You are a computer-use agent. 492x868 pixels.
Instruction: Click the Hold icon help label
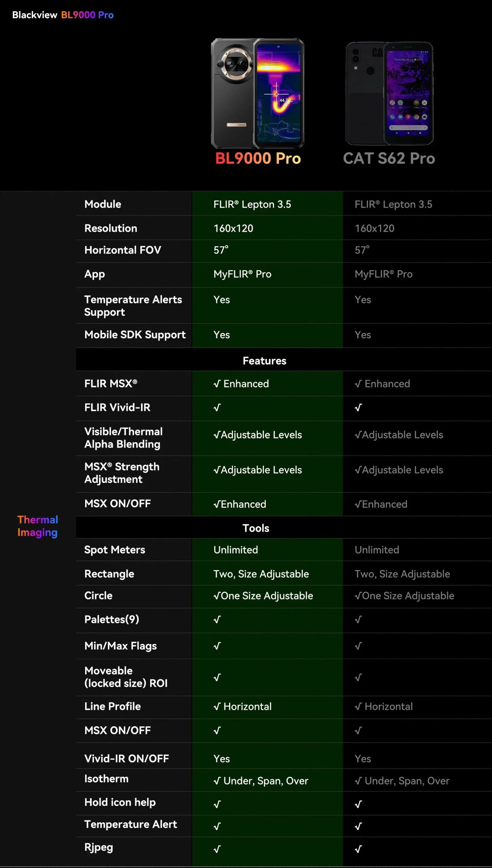(x=120, y=802)
